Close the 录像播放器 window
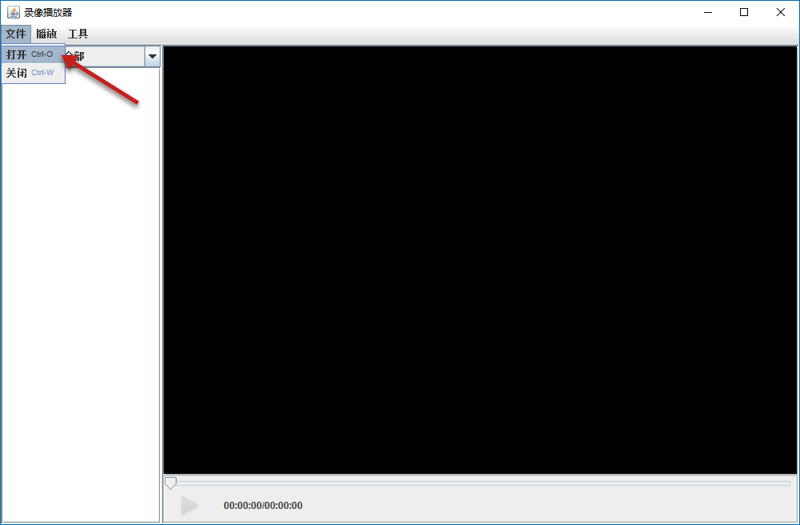 (x=780, y=12)
